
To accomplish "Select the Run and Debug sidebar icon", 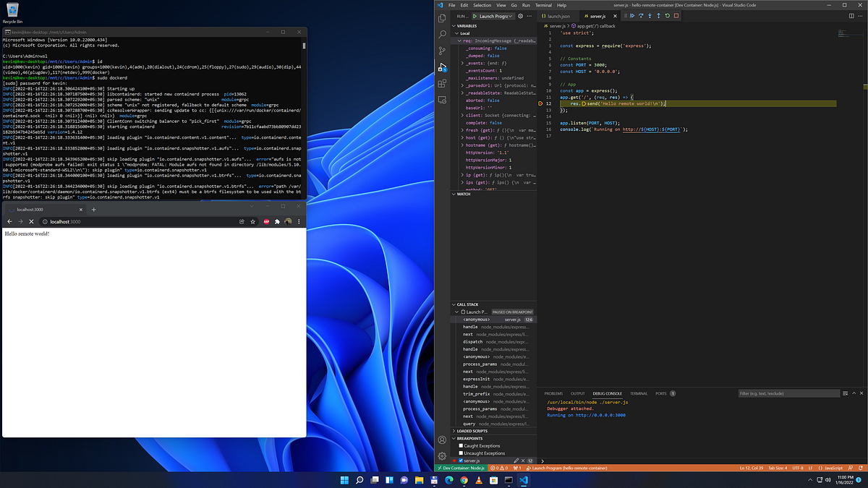I will [442, 67].
